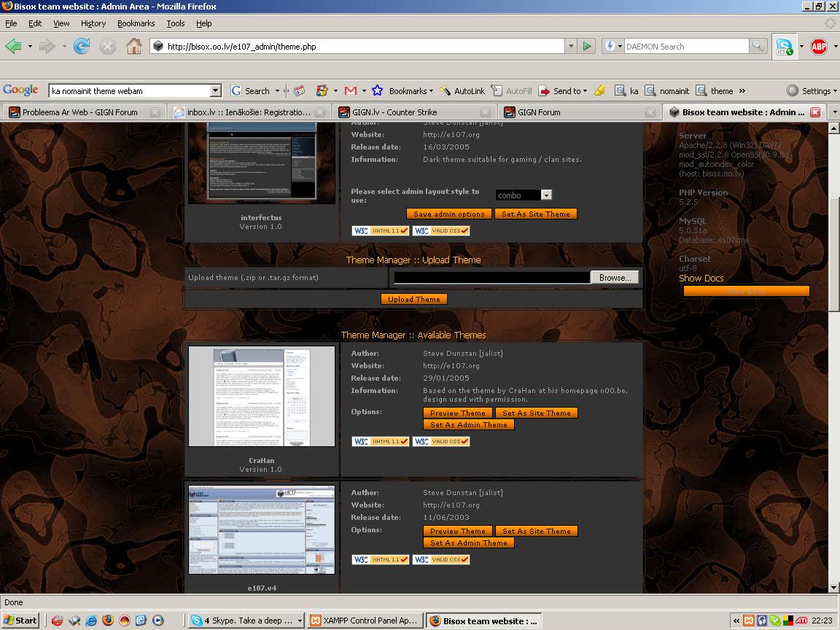Screen dimensions: 840x630
Task: Click the Upload Theme button
Action: pyautogui.click(x=414, y=299)
